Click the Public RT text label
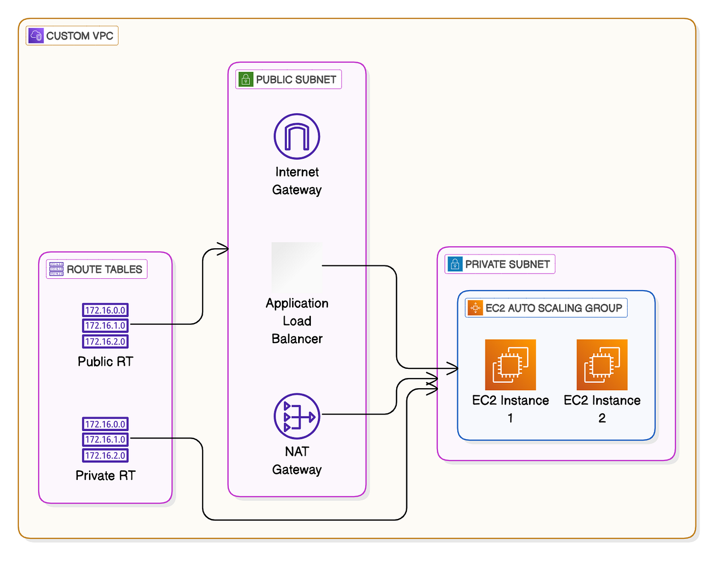 (105, 361)
